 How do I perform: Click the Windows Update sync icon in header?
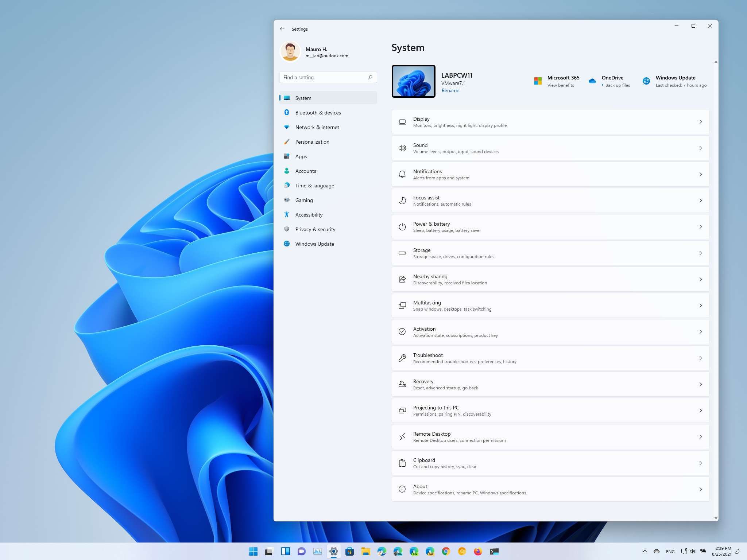coord(646,81)
